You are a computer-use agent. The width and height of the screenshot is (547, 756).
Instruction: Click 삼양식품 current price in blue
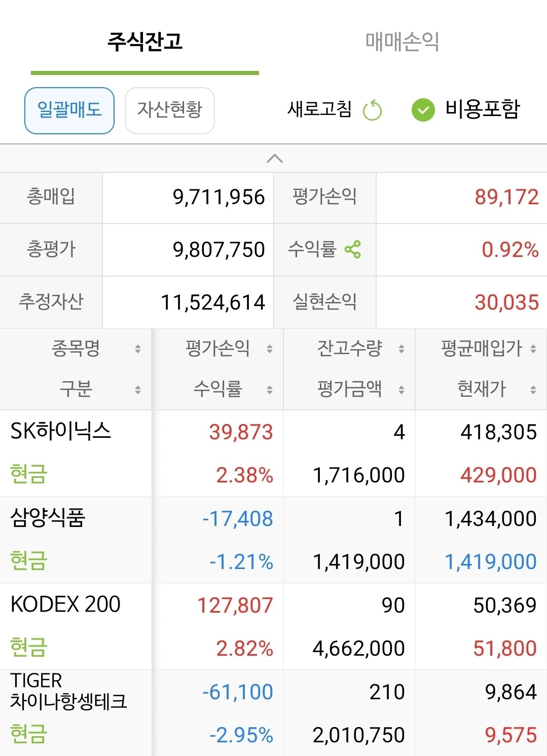[x=490, y=562]
